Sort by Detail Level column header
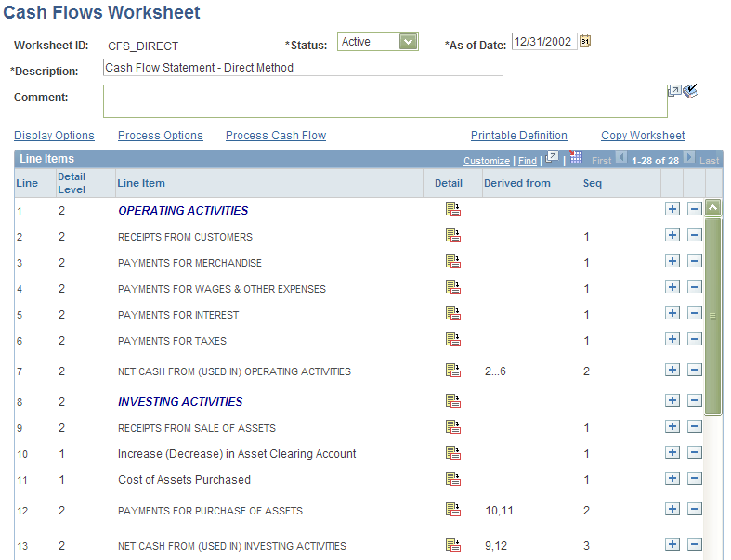Screen dimensions: 731x560 pos(72,183)
